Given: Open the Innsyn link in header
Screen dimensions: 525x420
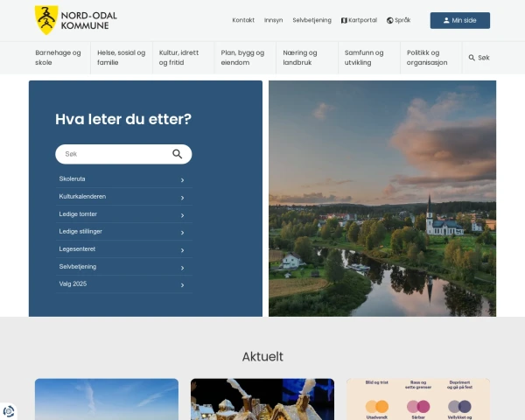Looking at the screenshot, I should [x=273, y=20].
